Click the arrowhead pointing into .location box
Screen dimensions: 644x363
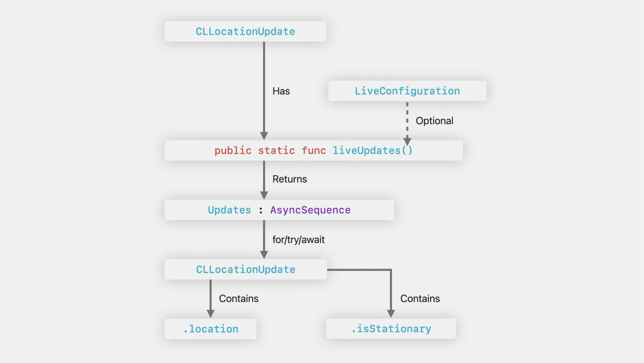(210, 313)
